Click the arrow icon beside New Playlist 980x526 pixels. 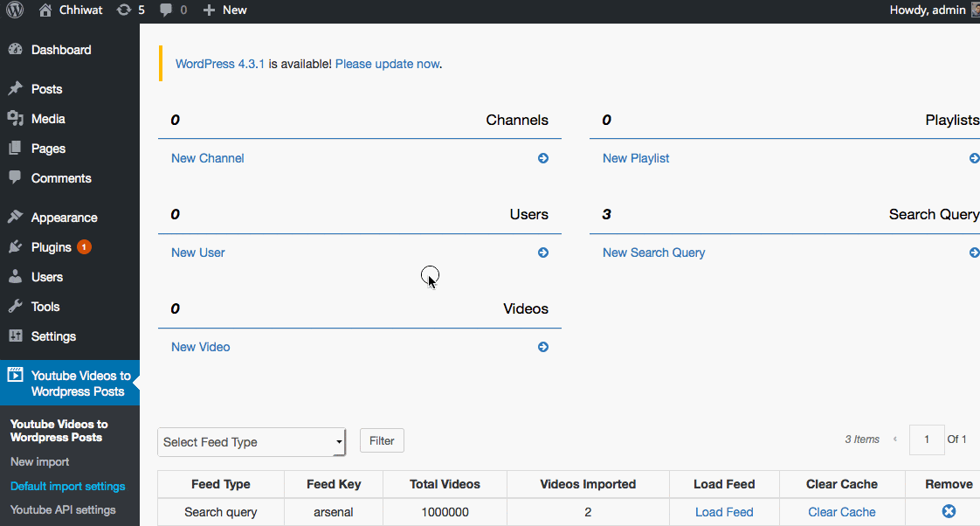pyautogui.click(x=975, y=158)
